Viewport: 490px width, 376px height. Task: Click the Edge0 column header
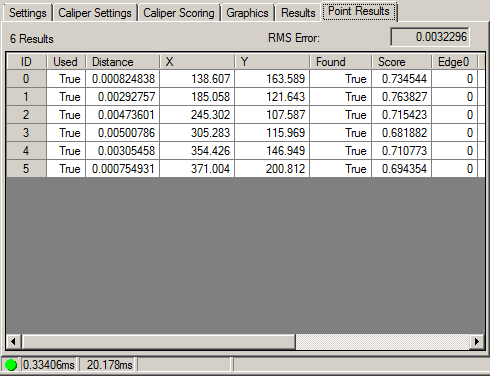(x=455, y=62)
